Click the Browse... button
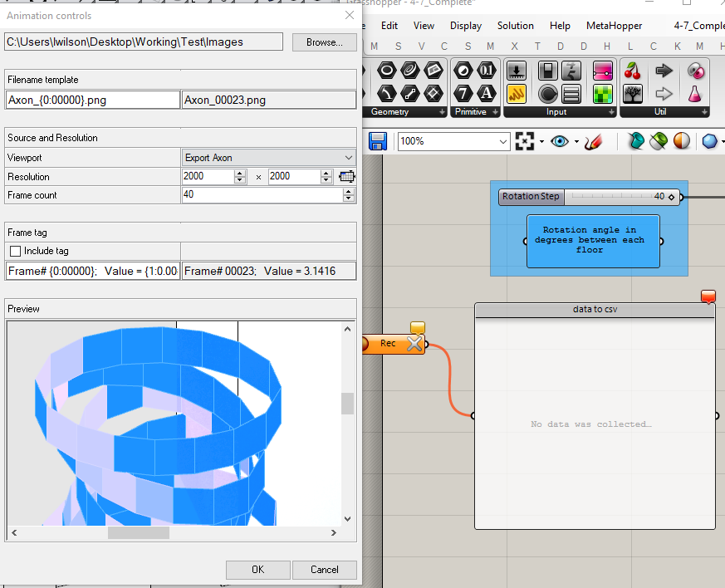The height and width of the screenshot is (588, 725). (324, 42)
